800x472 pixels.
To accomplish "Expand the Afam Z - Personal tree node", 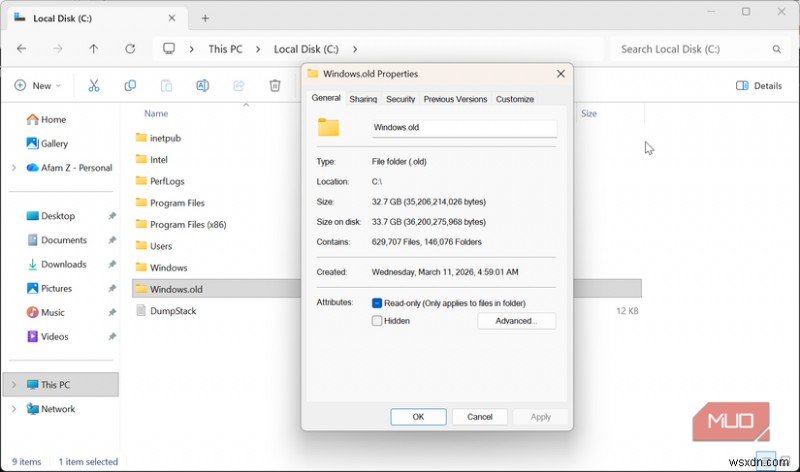I will pos(14,168).
